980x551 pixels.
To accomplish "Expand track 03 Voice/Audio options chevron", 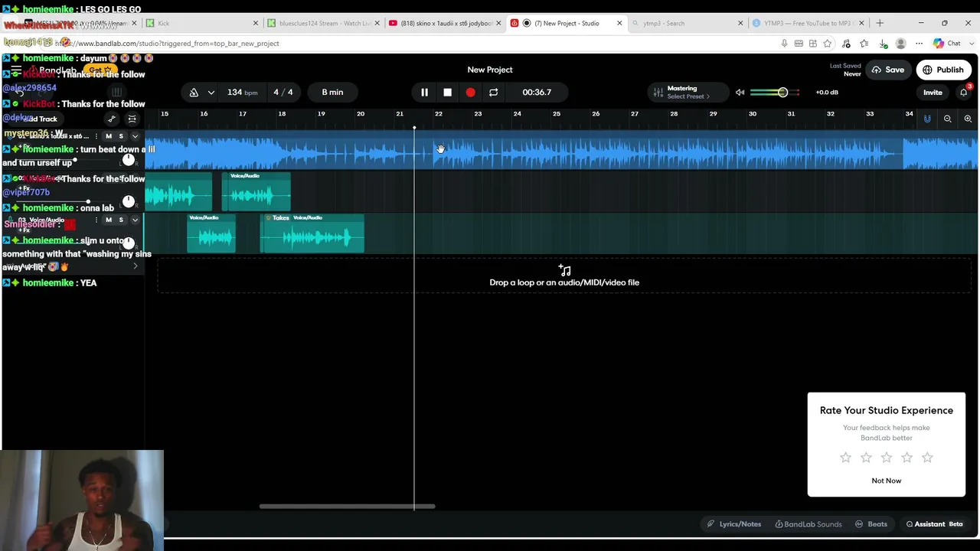I will tap(135, 220).
